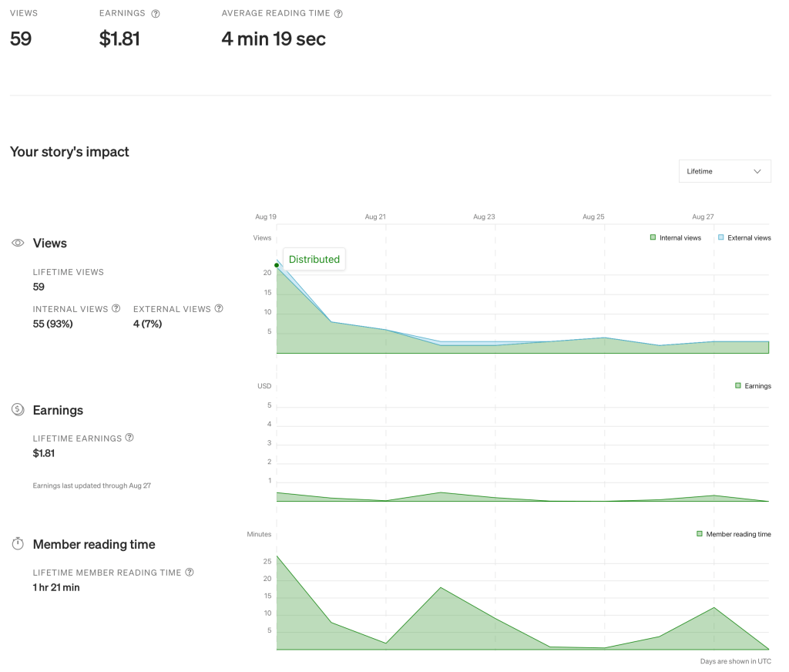789x672 pixels.
Task: Open the EXTERNAL VIEWS help tooltip icon
Action: tap(219, 308)
